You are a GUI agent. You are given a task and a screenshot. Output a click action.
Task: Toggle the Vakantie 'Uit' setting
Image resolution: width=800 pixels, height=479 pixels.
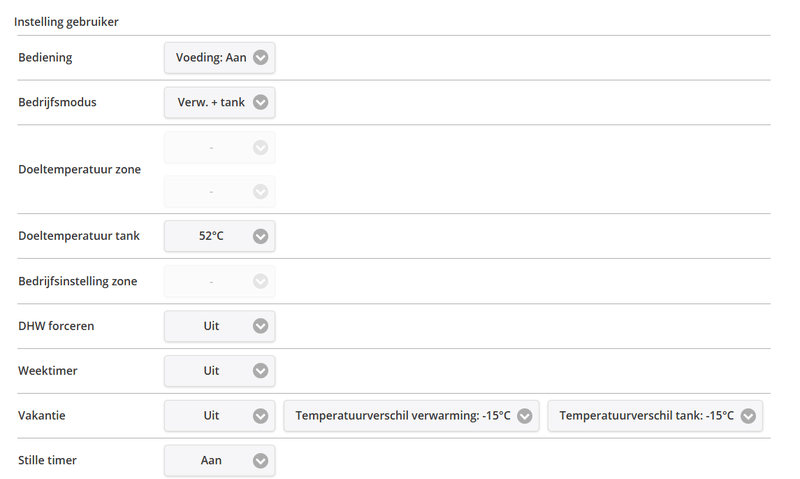pyautogui.click(x=211, y=416)
